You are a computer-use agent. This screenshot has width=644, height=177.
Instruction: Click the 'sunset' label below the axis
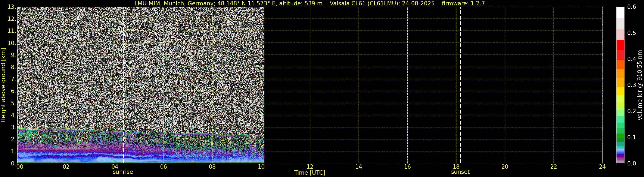(460, 172)
